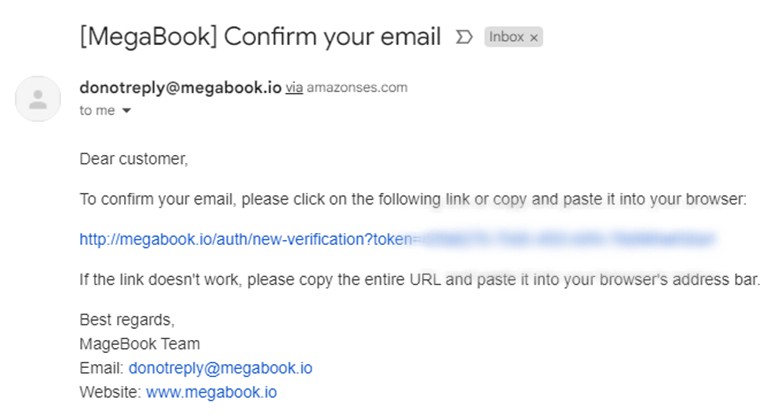
Task: Open the sender's profile avatar
Action: coord(38,99)
